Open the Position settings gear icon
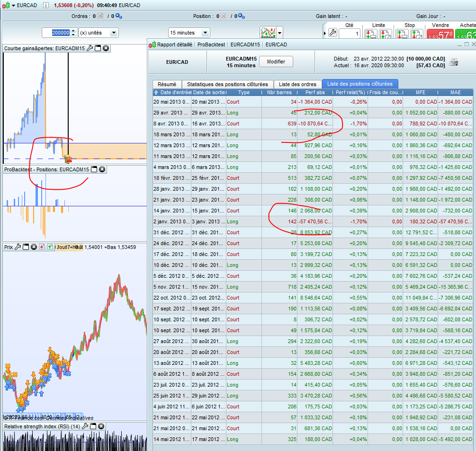Viewport: 476px width, 451px height. (x=241, y=16)
